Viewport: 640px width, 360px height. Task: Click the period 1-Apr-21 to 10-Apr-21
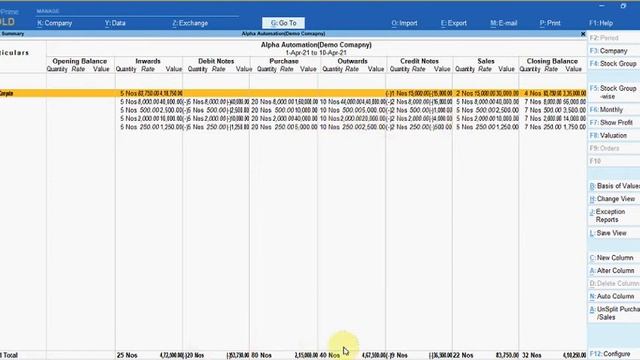pos(316,53)
